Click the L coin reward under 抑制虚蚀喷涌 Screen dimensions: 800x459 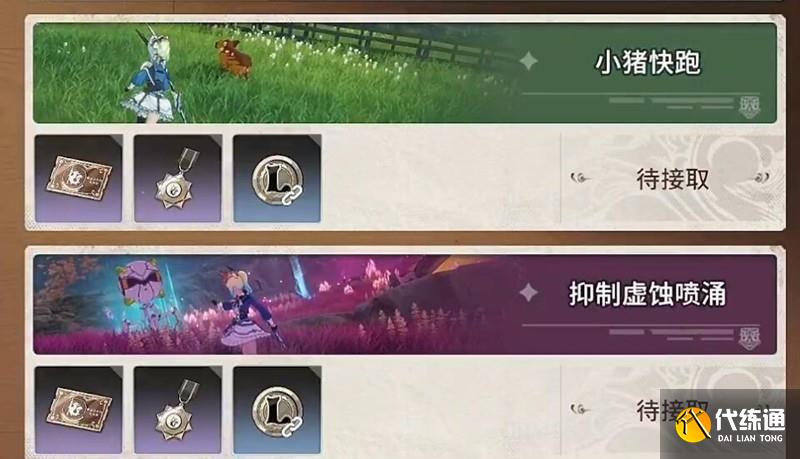pos(277,410)
